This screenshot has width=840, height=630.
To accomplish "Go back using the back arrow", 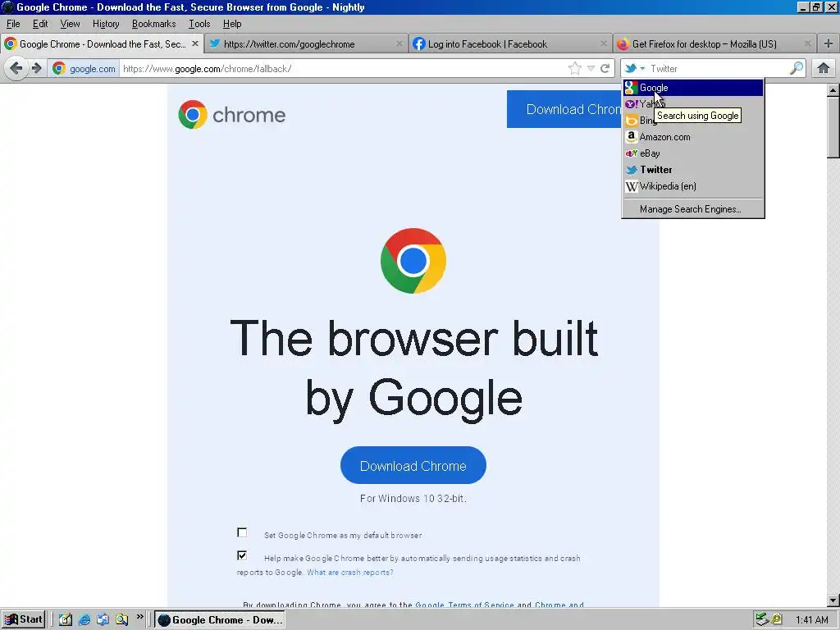I will tap(16, 69).
